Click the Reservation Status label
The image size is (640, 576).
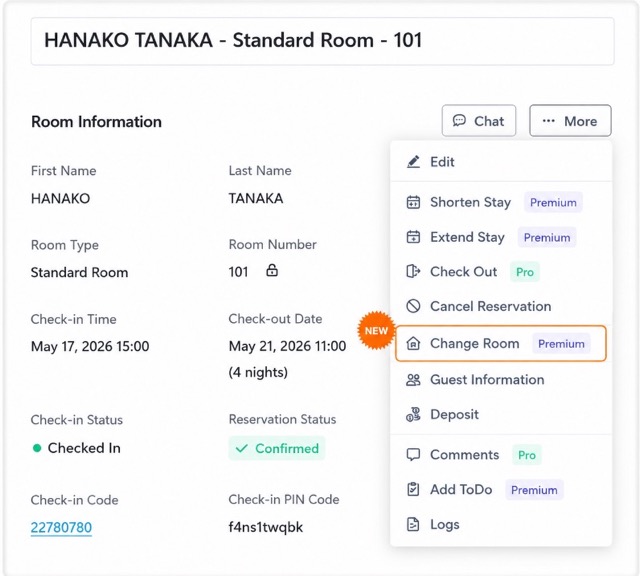point(282,419)
